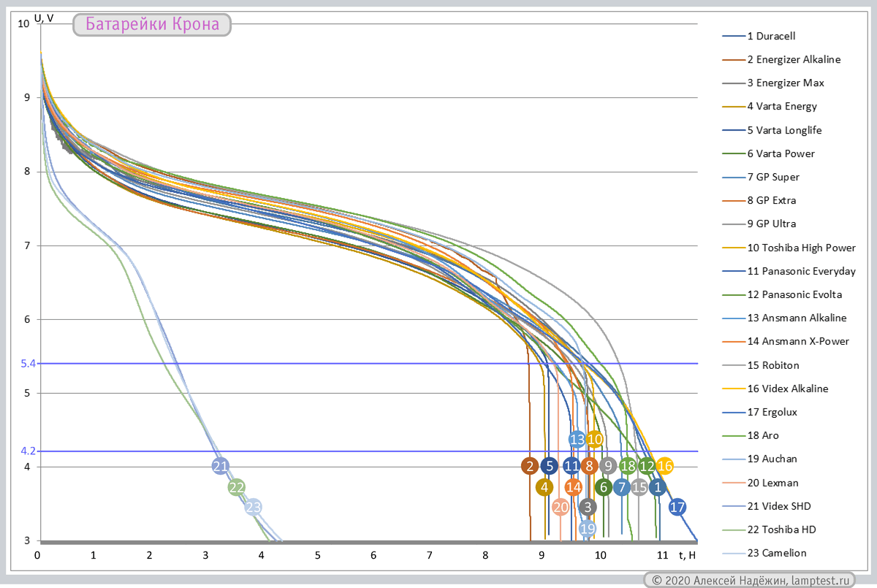Select legend entry 18 Aro
Image resolution: width=877 pixels, height=588 pixels.
pyautogui.click(x=751, y=435)
